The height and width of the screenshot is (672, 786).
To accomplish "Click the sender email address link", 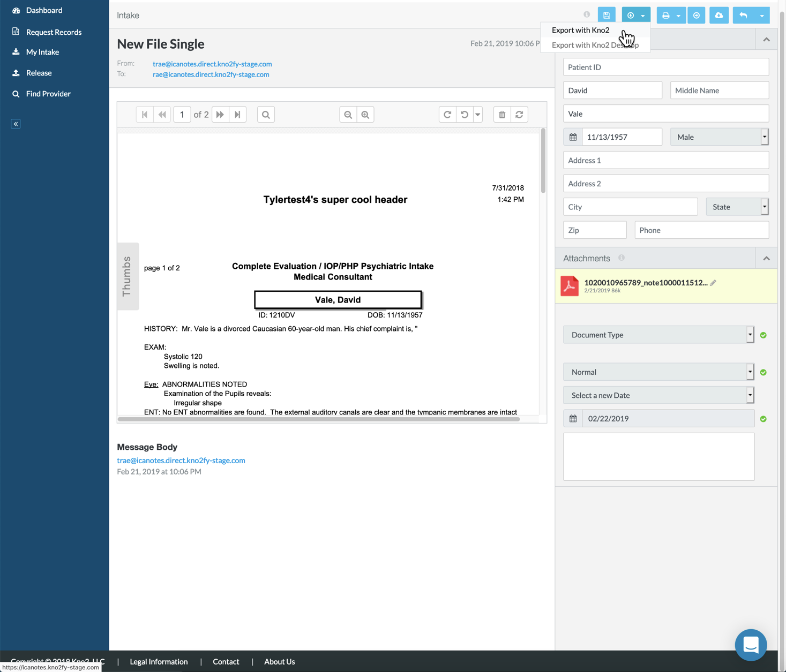I will 212,64.
